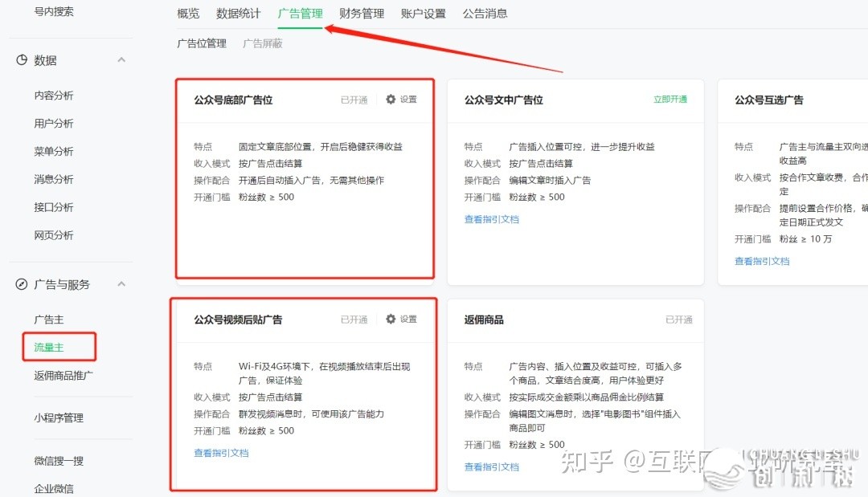Open 内容分析 in the sidebar
Screen dimensions: 868x497
tap(54, 95)
